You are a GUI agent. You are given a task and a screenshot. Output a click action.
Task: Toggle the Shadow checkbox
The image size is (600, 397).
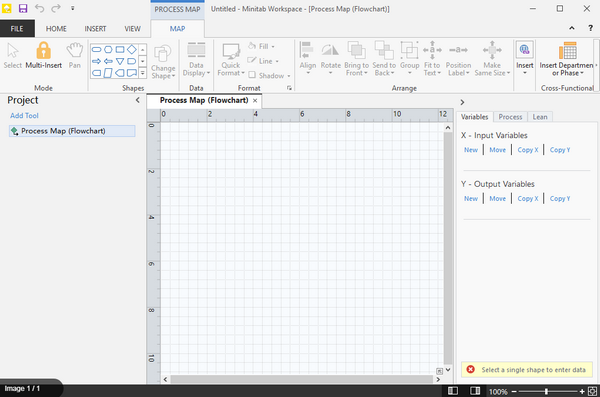252,75
